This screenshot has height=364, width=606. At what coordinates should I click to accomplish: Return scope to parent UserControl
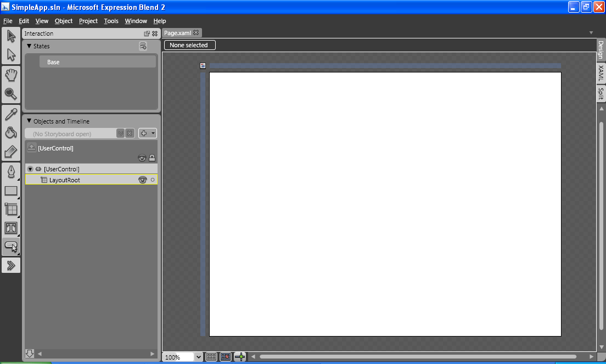pos(32,148)
